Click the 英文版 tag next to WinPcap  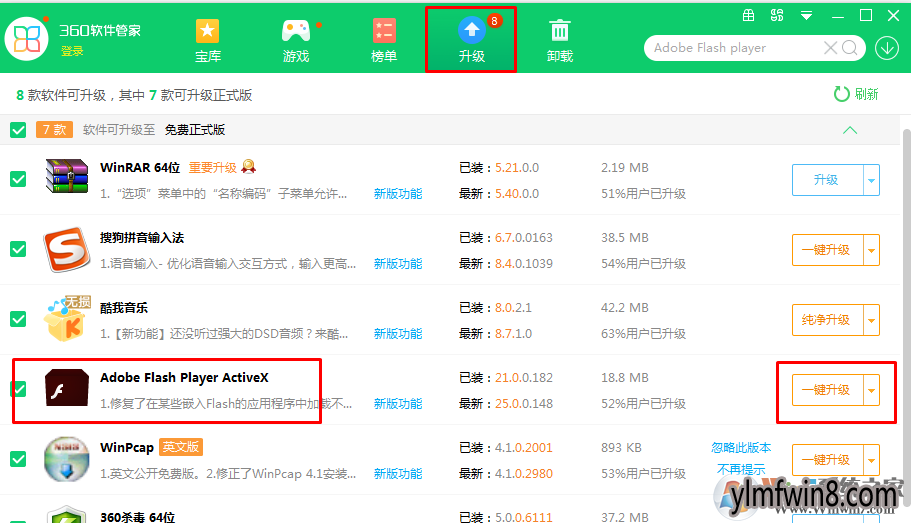(181, 447)
